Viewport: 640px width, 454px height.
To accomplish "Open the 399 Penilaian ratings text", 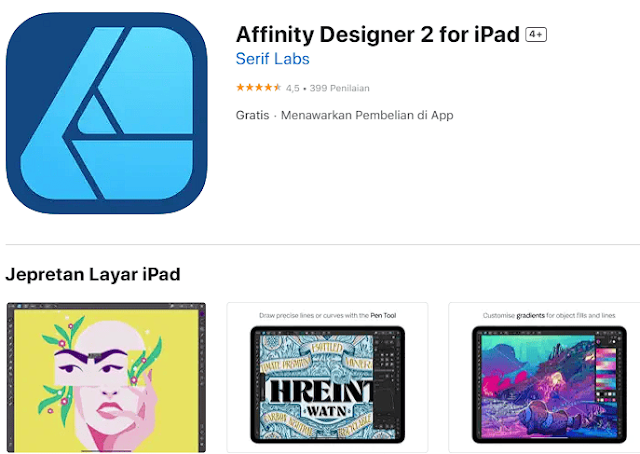I will (340, 88).
